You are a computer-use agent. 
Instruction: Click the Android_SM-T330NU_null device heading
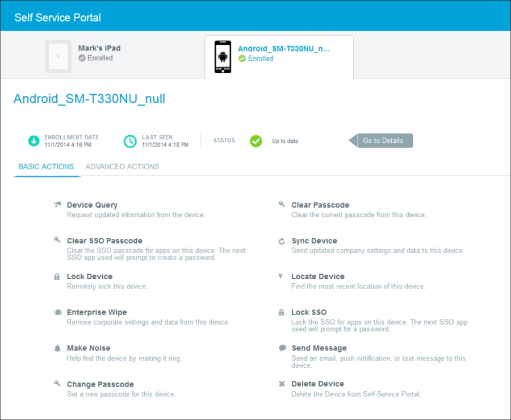pos(89,98)
